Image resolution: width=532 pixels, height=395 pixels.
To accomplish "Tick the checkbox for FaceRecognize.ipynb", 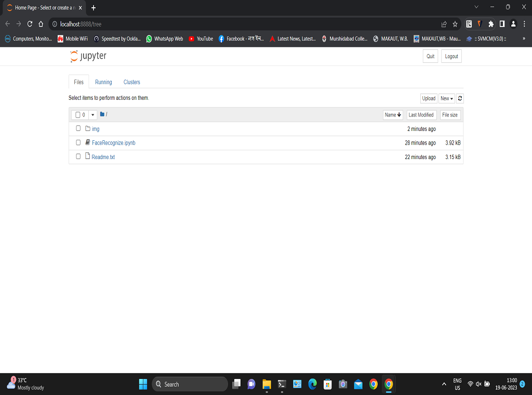I will pos(78,142).
